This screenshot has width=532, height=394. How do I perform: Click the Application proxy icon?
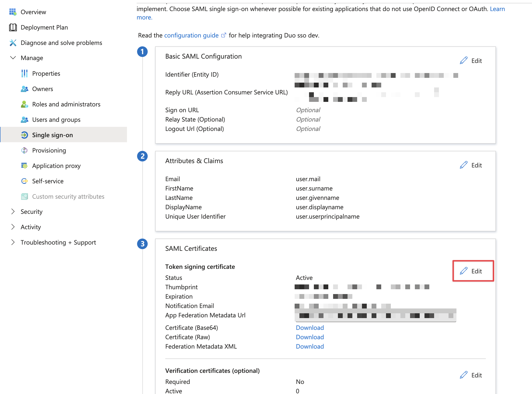[x=24, y=166]
